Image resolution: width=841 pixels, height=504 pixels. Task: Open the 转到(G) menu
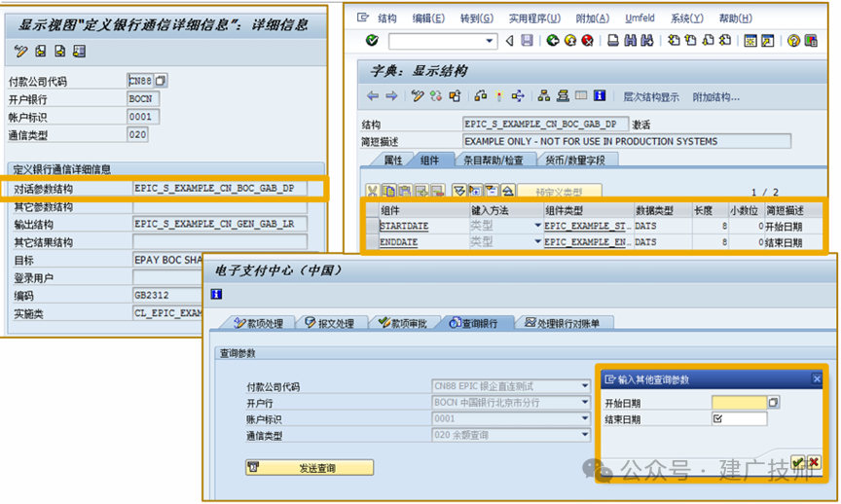pyautogui.click(x=476, y=18)
